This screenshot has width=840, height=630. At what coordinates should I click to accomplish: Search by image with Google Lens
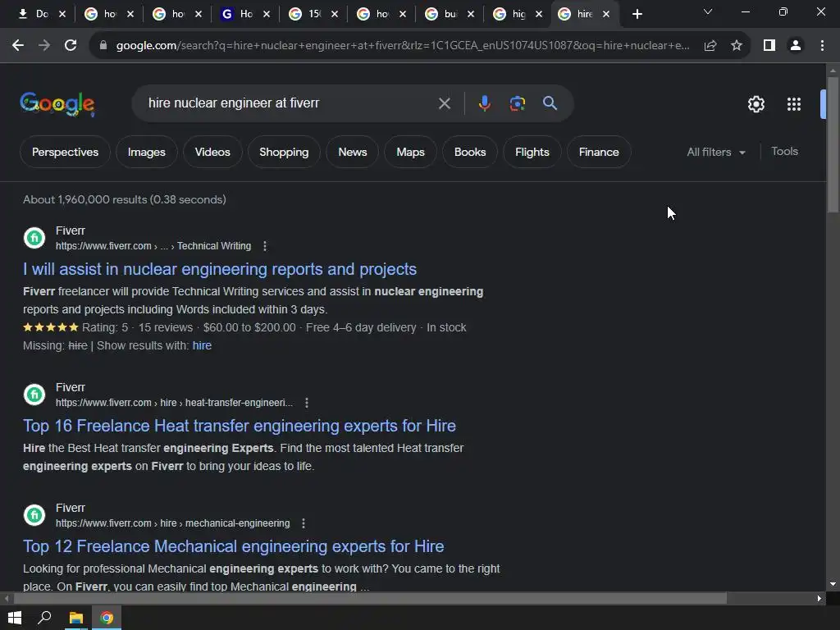[517, 103]
